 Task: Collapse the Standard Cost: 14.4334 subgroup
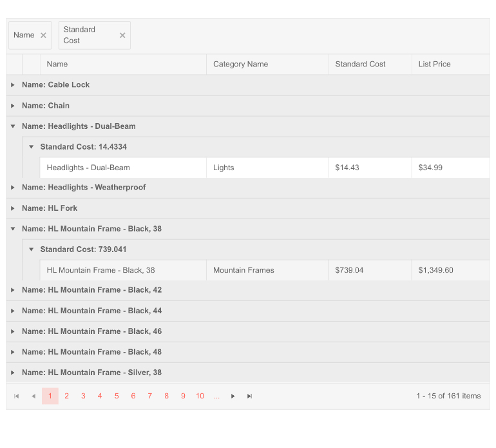pyautogui.click(x=31, y=147)
